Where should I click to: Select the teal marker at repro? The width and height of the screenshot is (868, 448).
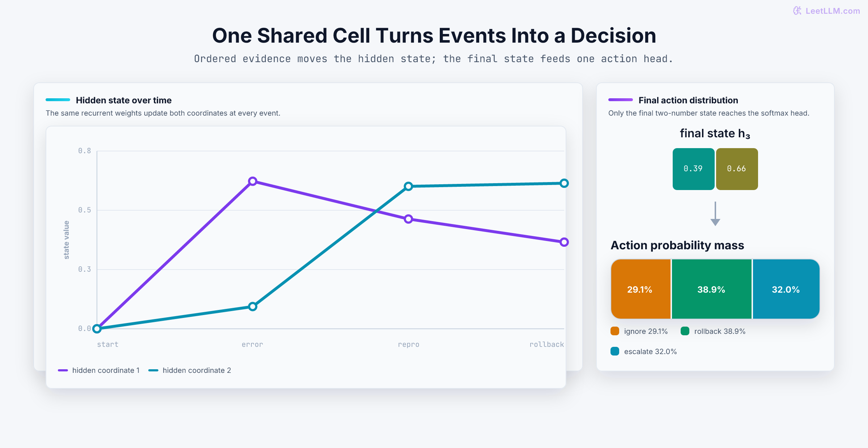coord(408,186)
